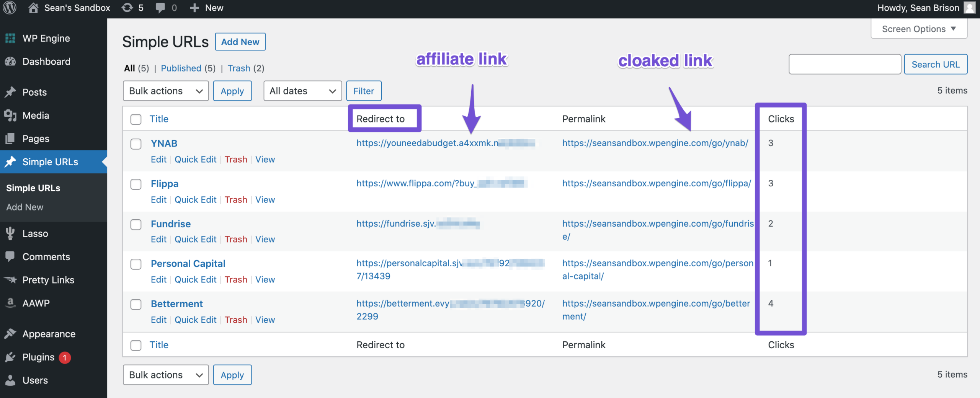Click the Posts pushpin icon
The height and width of the screenshot is (398, 980).
[10, 92]
